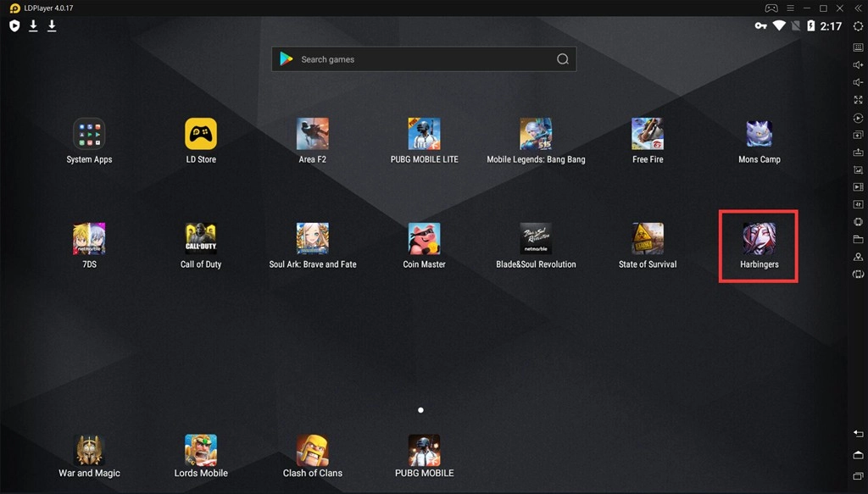The image size is (868, 494).
Task: Open the recent apps button in sidebar
Action: [858, 475]
